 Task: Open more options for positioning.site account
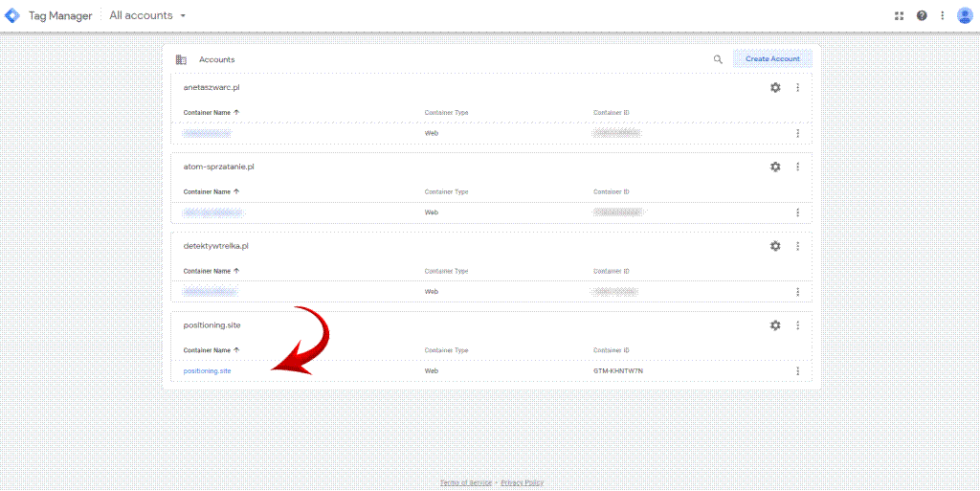pyautogui.click(x=797, y=325)
